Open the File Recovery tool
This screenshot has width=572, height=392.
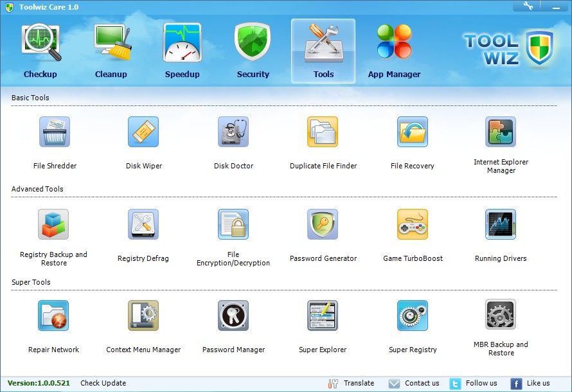tap(413, 132)
